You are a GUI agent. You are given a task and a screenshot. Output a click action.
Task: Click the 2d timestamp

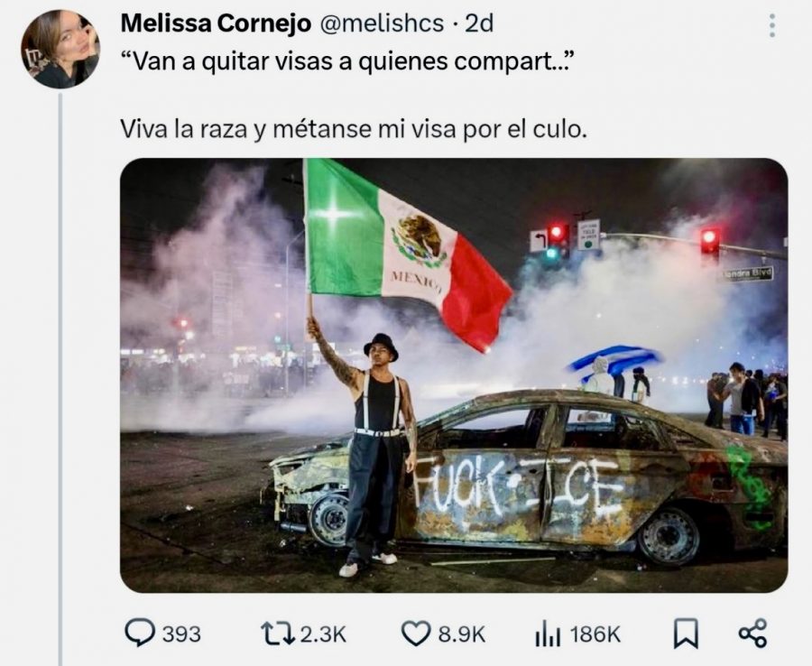(478, 23)
